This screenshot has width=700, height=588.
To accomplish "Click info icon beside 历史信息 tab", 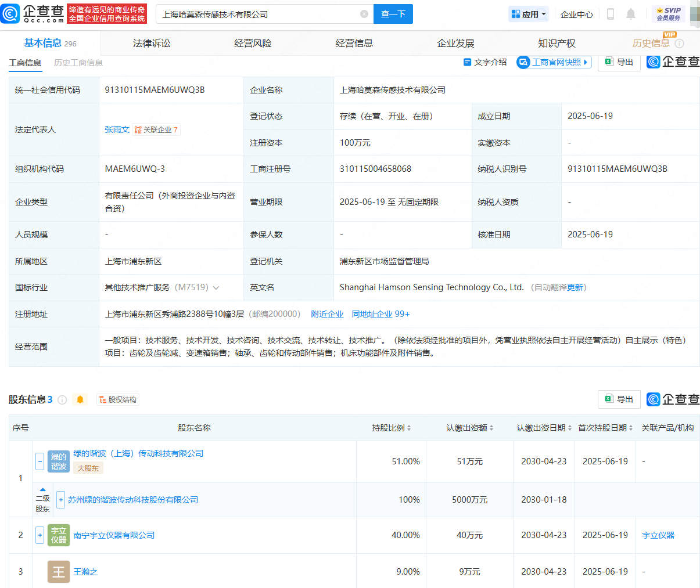I will pyautogui.click(x=680, y=44).
